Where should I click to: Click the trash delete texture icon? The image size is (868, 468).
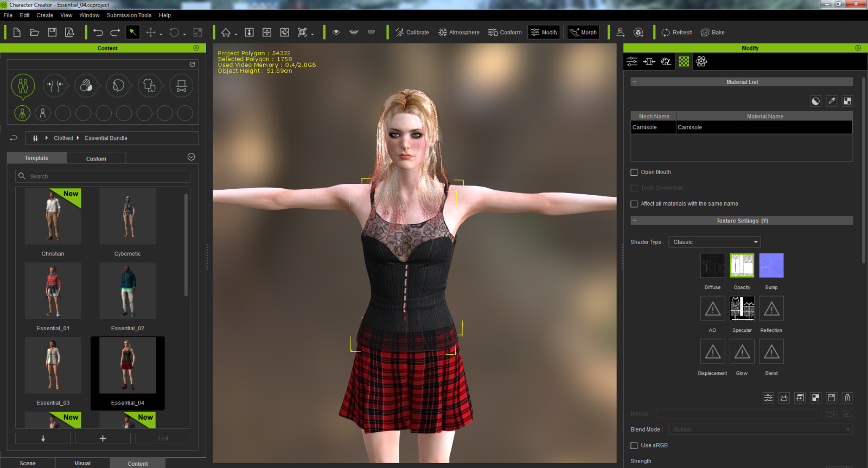click(x=847, y=398)
